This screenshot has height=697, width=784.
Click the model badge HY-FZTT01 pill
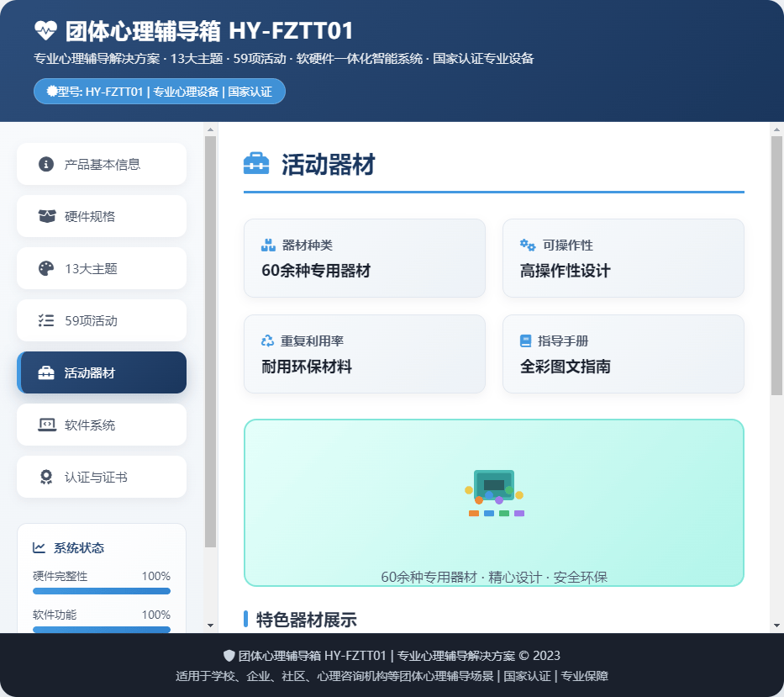coord(160,92)
